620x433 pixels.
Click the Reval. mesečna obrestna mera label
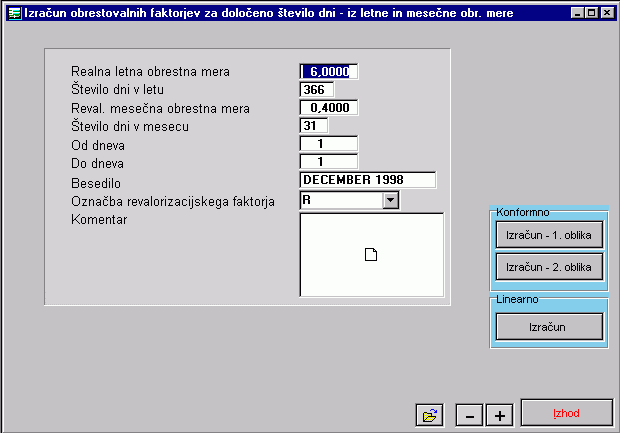(160, 108)
